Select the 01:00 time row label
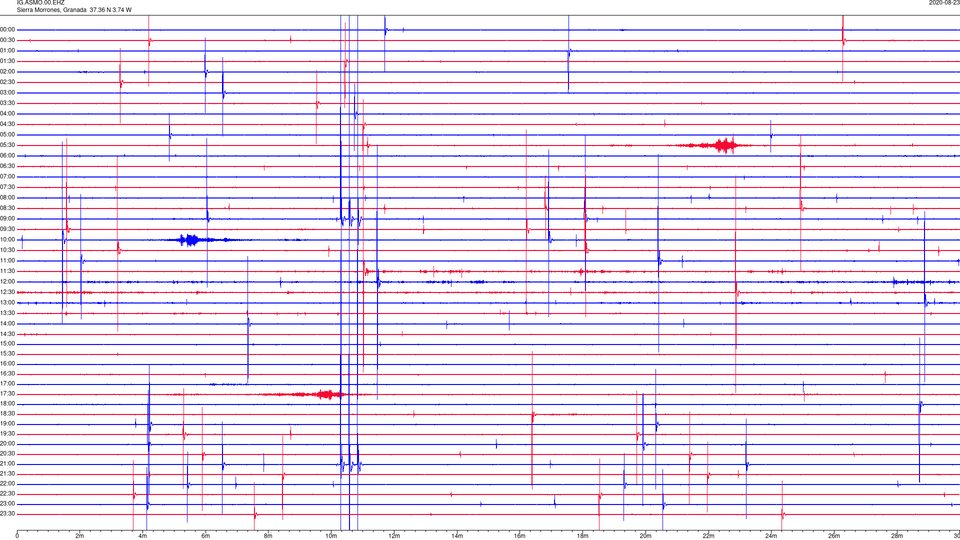960x540 pixels. pyautogui.click(x=8, y=51)
